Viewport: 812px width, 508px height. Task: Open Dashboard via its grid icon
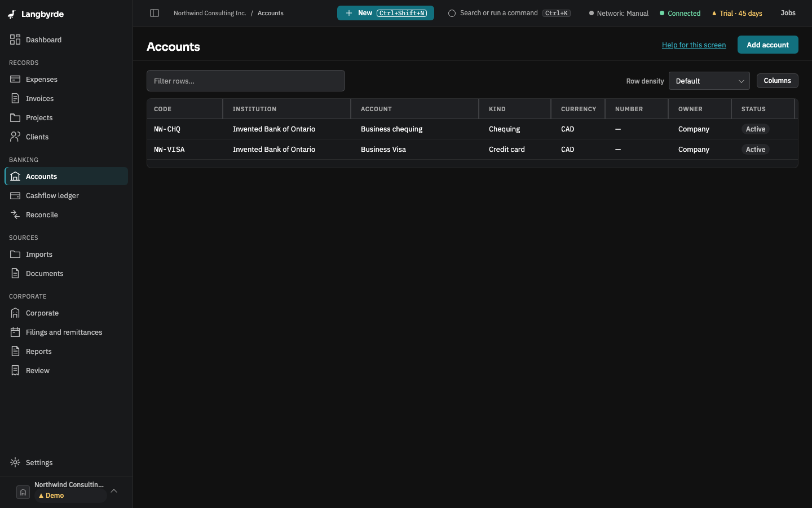pyautogui.click(x=15, y=40)
